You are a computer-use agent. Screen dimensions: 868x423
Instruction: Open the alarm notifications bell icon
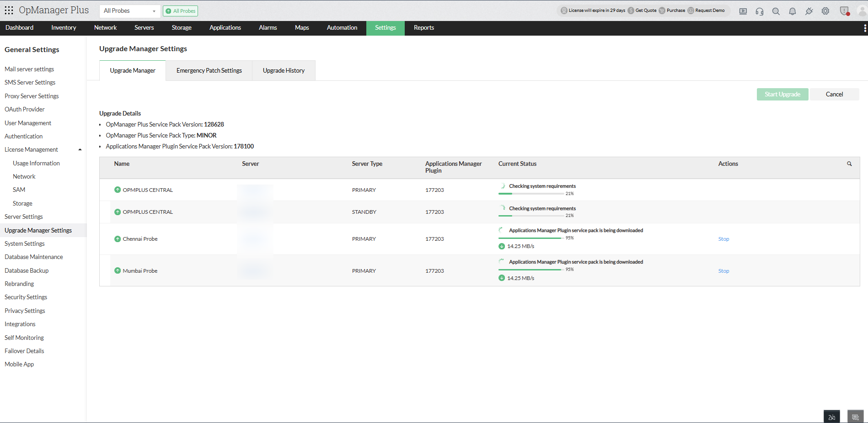point(793,11)
